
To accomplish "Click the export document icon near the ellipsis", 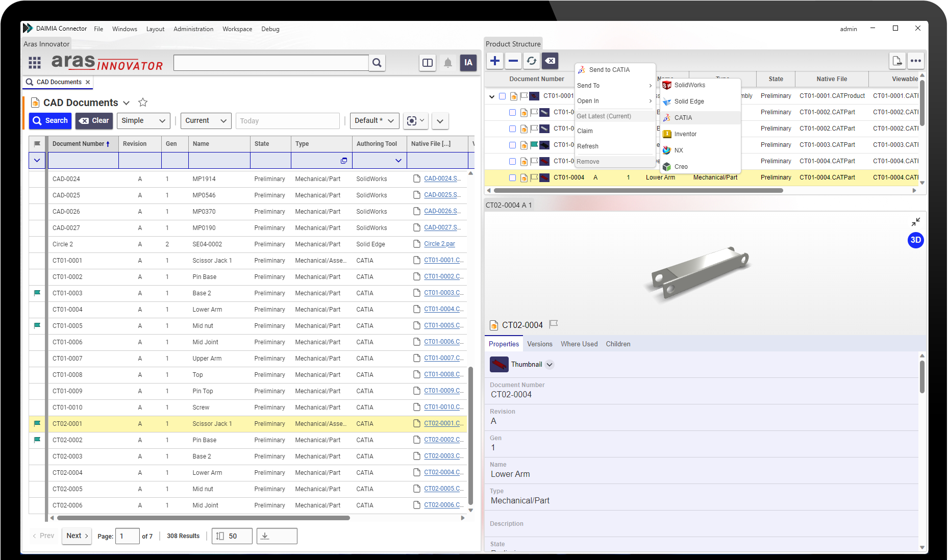I will tap(897, 61).
